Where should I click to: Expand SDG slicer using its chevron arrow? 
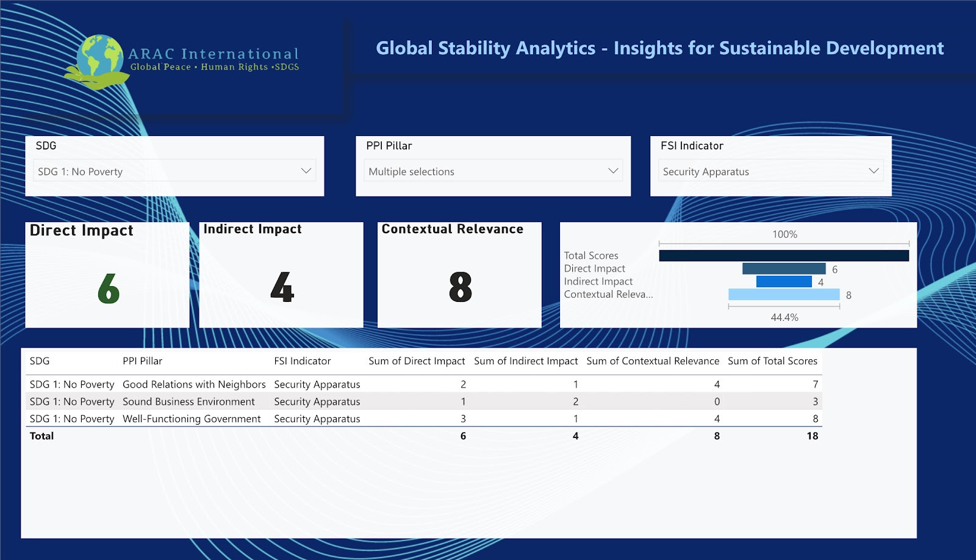pos(306,171)
